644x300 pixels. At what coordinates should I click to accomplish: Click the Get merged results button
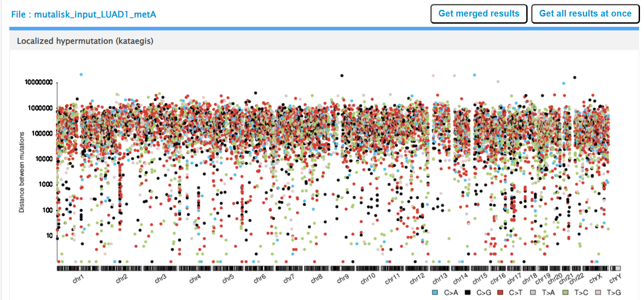pyautogui.click(x=479, y=13)
